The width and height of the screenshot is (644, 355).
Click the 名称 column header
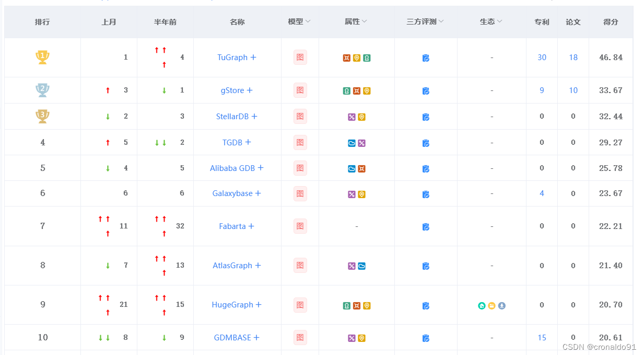(x=237, y=22)
